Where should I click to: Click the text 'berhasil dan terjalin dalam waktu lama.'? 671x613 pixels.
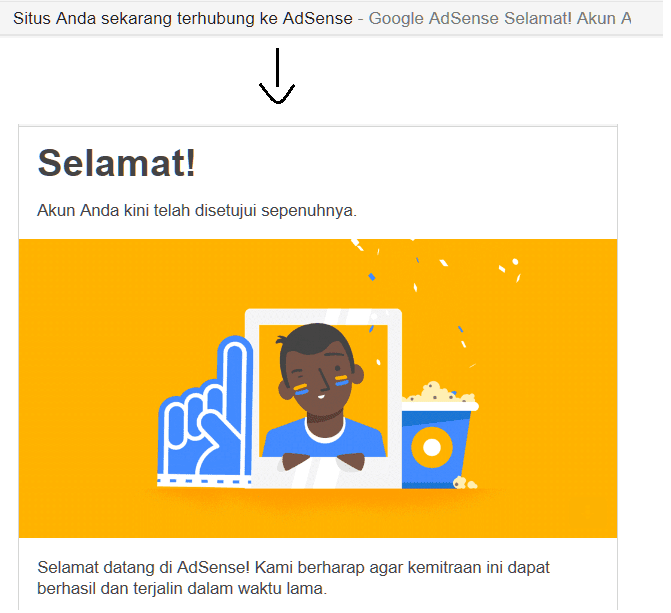(182, 589)
